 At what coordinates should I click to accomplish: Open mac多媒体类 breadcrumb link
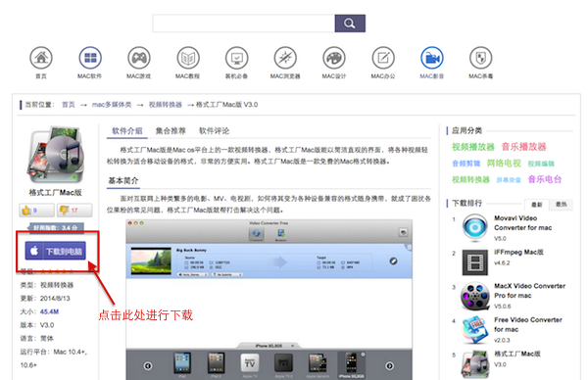(112, 105)
